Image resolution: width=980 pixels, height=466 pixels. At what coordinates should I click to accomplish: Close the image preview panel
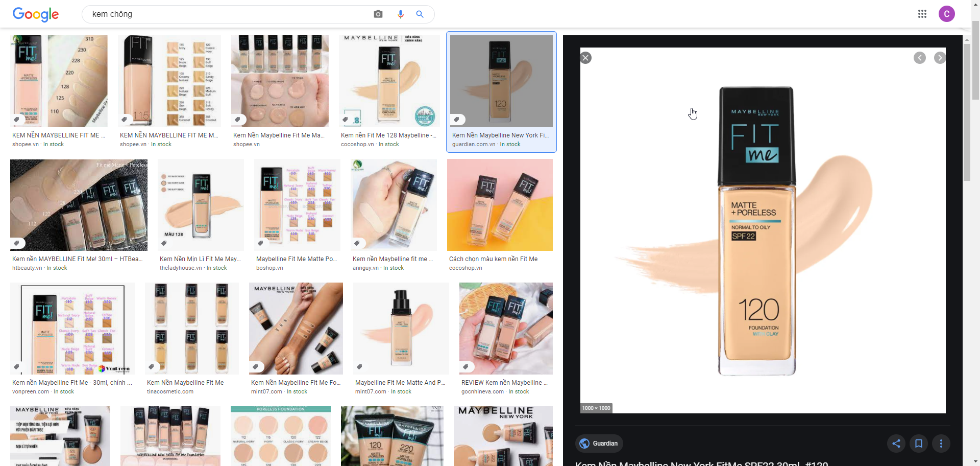point(586,58)
